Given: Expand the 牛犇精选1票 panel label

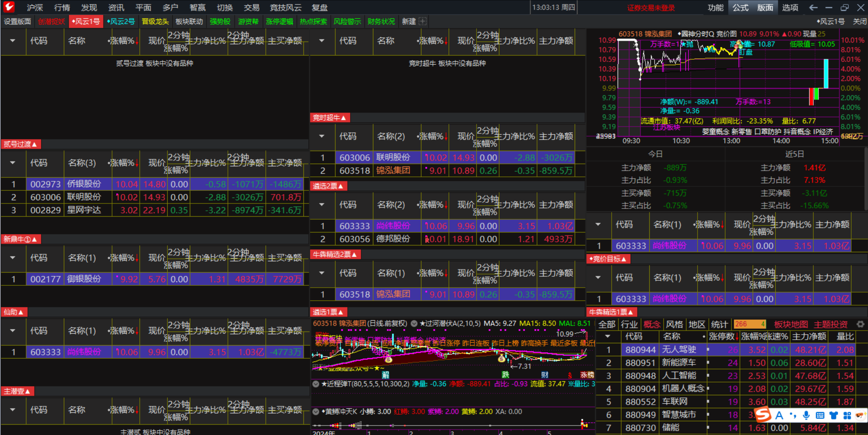Looking at the screenshot, I should pyautogui.click(x=611, y=312).
